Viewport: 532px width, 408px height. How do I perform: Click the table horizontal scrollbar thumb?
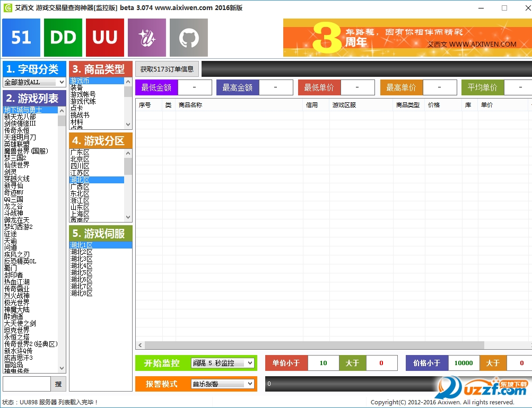(314, 345)
